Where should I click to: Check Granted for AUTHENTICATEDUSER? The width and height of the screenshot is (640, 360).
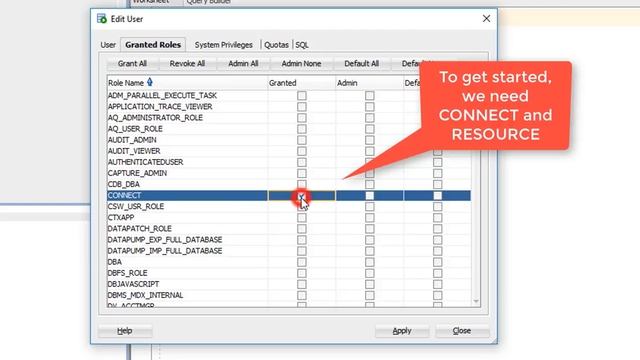302,162
